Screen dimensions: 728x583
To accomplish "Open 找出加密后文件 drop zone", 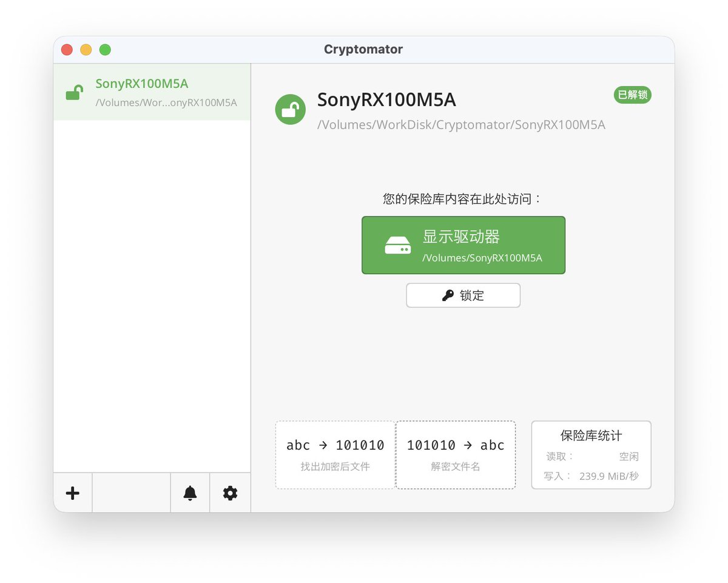I will [335, 455].
